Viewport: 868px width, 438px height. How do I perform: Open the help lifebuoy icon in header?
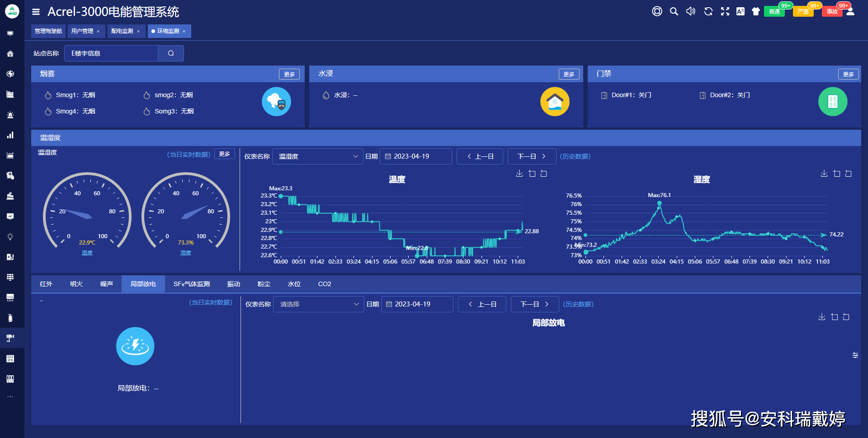coord(657,11)
